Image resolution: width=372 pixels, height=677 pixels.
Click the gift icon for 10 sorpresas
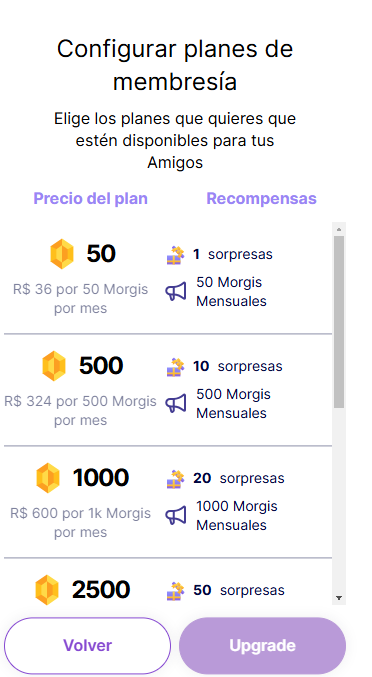(x=176, y=367)
